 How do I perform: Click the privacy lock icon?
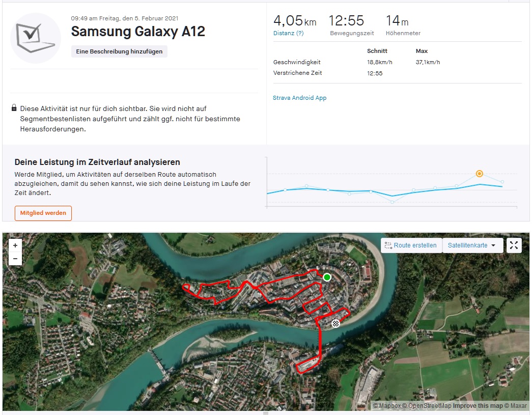pos(14,108)
